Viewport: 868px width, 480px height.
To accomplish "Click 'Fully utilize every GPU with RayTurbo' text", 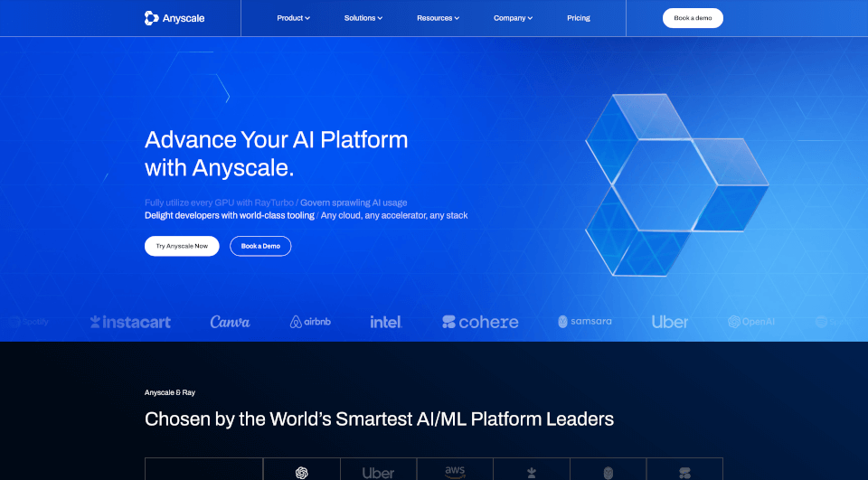I will pos(219,202).
